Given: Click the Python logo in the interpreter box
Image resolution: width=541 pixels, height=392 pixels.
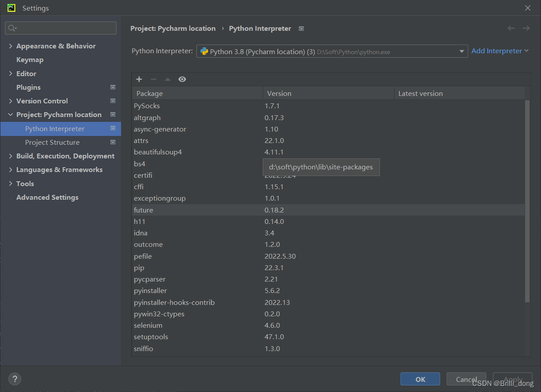Looking at the screenshot, I should pyautogui.click(x=204, y=51).
